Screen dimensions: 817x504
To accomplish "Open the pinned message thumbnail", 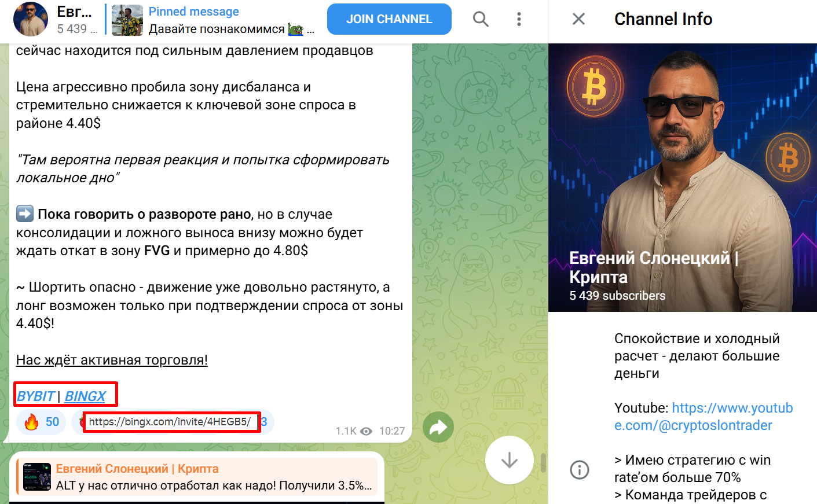I will [x=127, y=20].
